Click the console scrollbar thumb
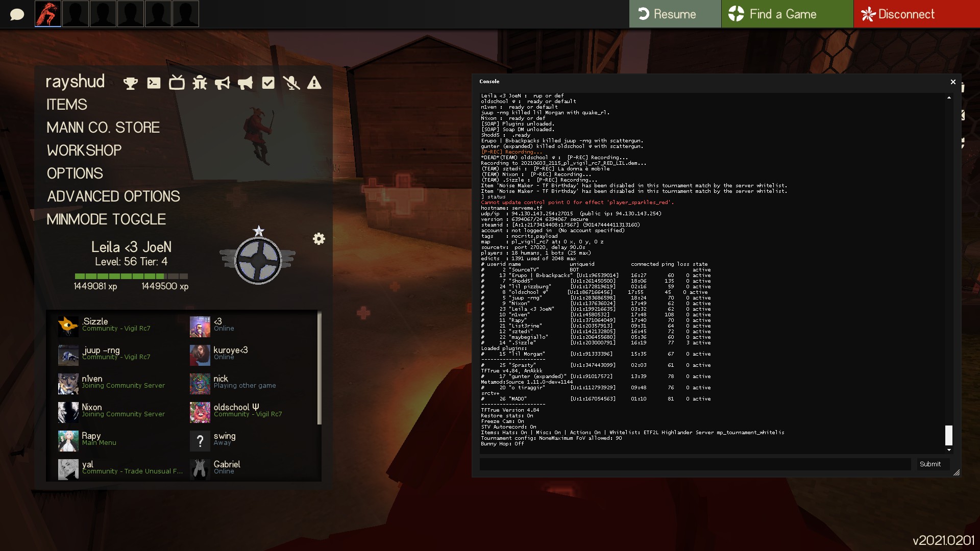 point(949,436)
